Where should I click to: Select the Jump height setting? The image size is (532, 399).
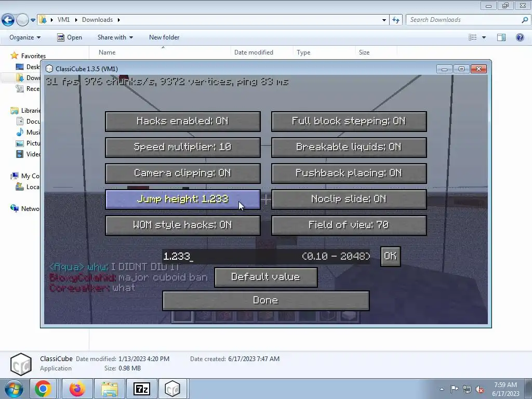click(182, 199)
